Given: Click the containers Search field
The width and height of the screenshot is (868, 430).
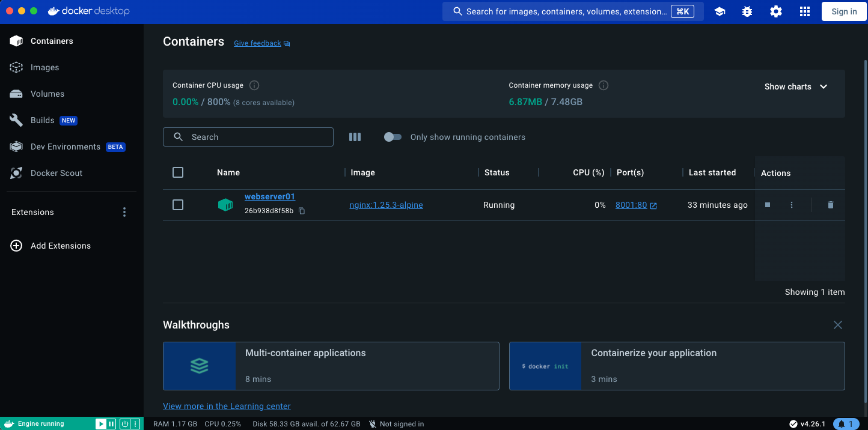Looking at the screenshot, I should (248, 137).
